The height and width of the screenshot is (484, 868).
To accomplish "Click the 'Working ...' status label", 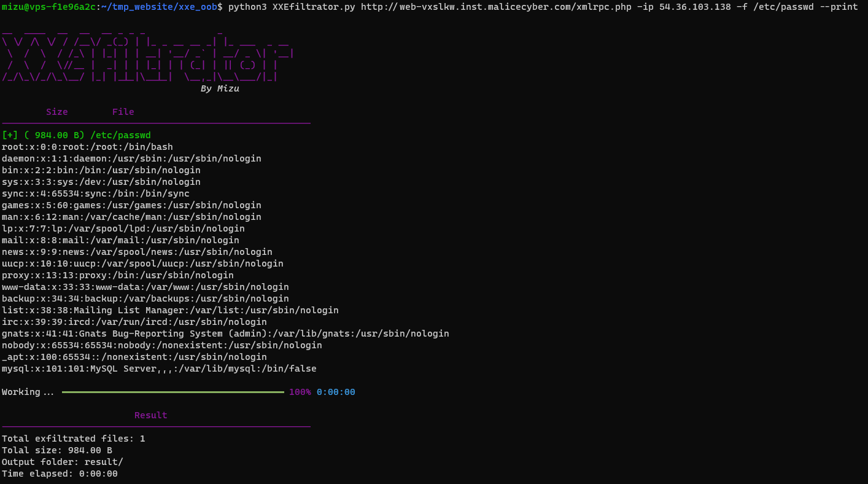I will coord(28,392).
